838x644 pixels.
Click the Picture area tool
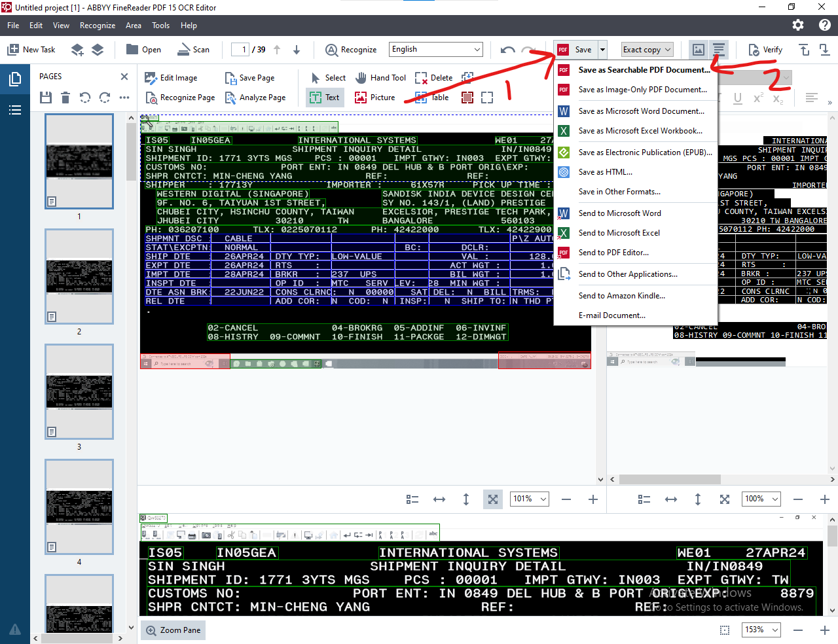[375, 98]
